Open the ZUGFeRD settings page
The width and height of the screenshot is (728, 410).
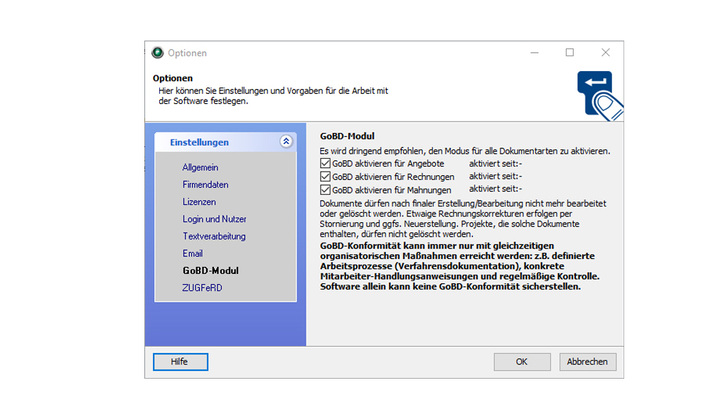point(202,288)
